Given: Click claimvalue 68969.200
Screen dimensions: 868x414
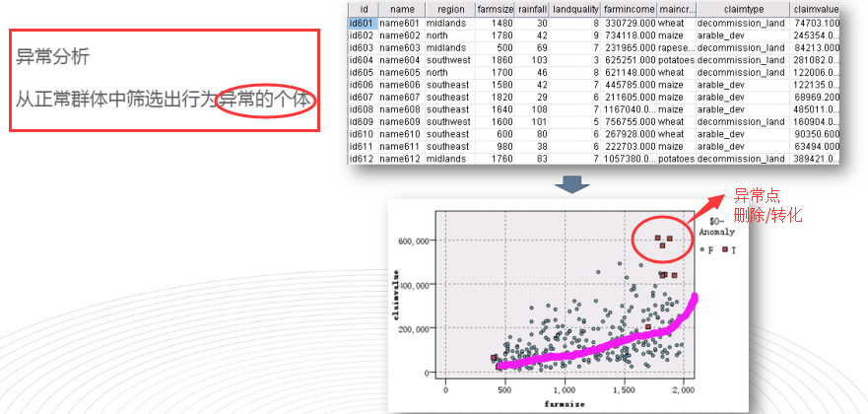Looking at the screenshot, I should (816, 98).
